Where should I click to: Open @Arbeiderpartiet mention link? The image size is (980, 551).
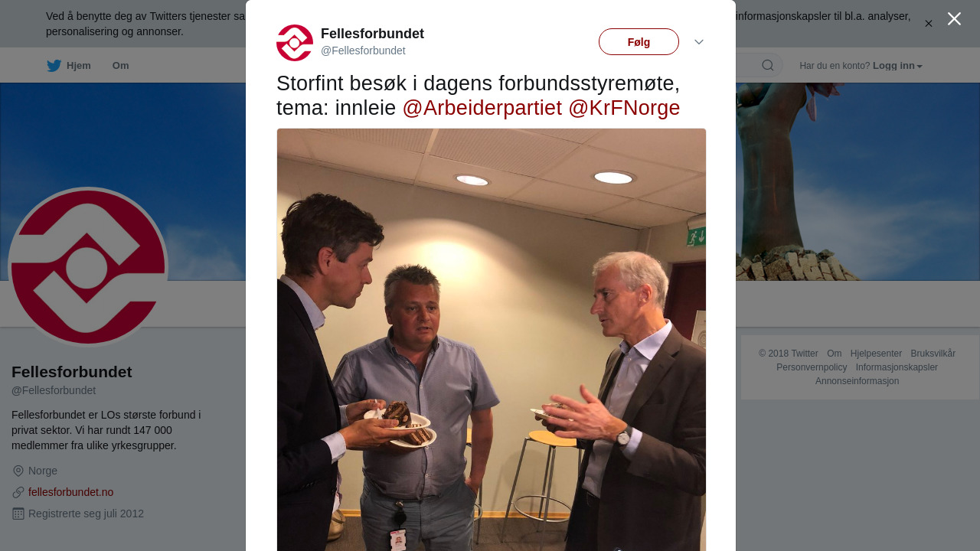482,108
